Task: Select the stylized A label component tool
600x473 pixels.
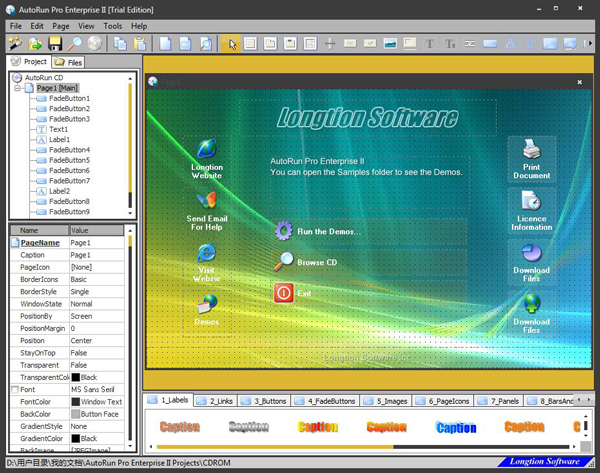Action: point(510,44)
